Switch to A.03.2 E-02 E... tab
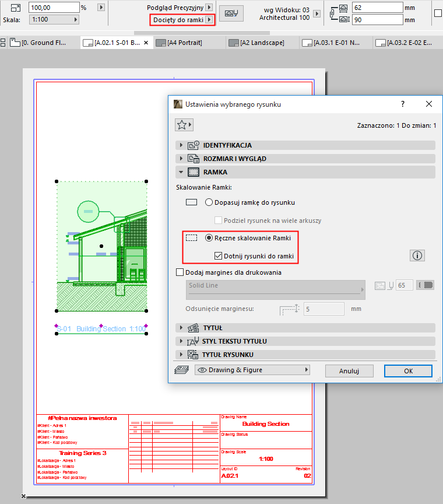 coord(409,43)
